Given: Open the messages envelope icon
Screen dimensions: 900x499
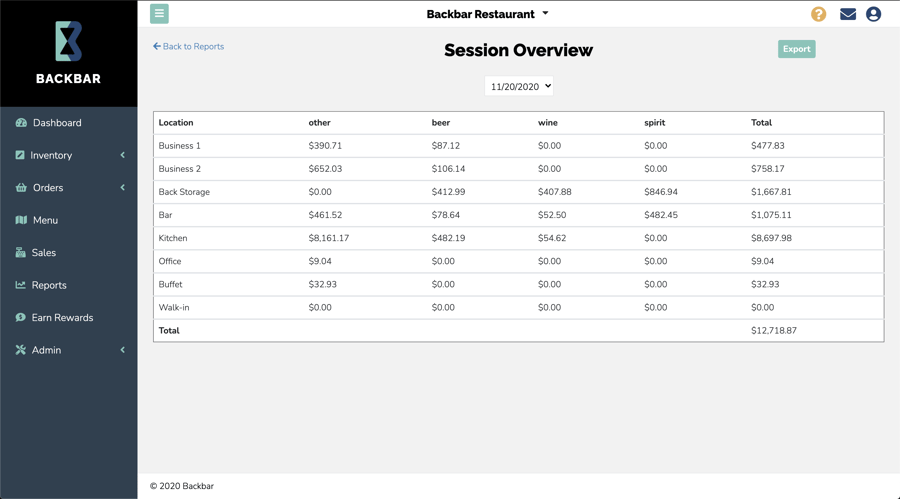Looking at the screenshot, I should [x=848, y=14].
